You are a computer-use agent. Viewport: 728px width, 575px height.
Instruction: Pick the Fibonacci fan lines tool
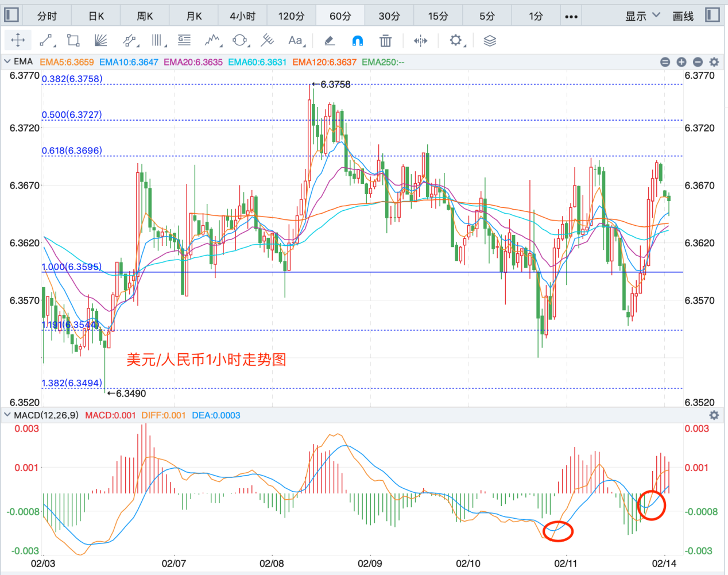click(x=100, y=40)
